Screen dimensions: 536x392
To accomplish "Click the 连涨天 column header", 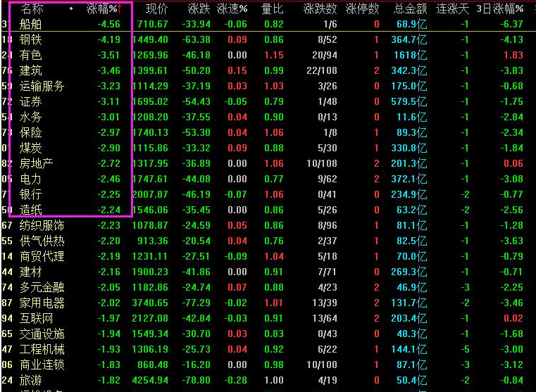I will coord(452,9).
